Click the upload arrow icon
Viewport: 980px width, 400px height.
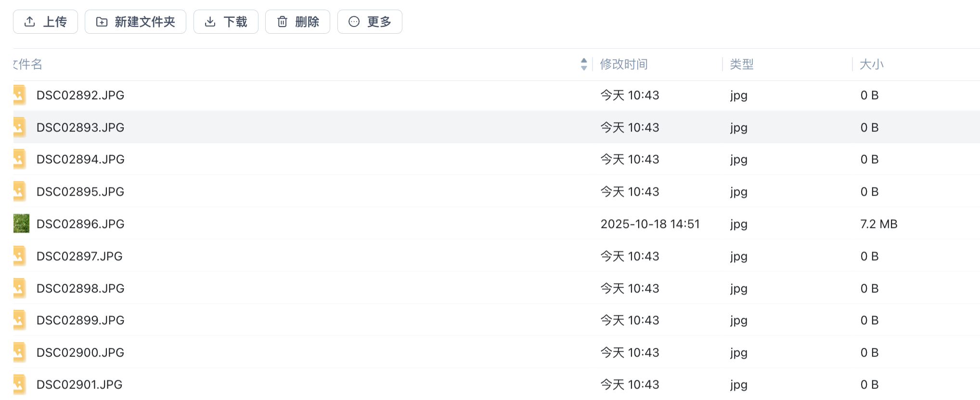point(30,22)
